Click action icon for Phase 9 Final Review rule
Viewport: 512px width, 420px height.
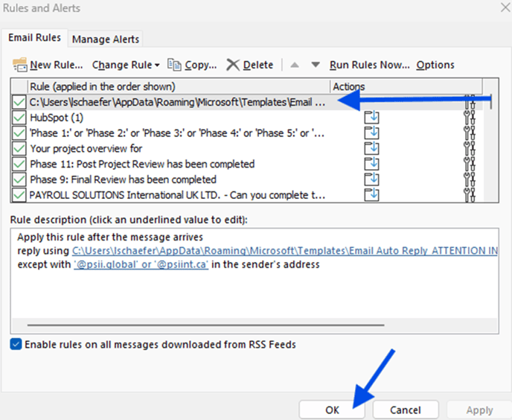[371, 179]
